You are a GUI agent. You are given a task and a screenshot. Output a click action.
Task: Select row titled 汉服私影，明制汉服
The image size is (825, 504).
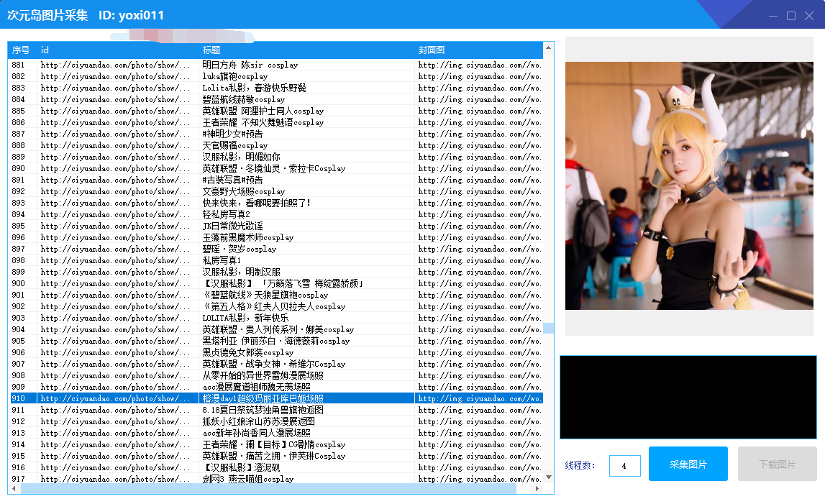(275, 272)
